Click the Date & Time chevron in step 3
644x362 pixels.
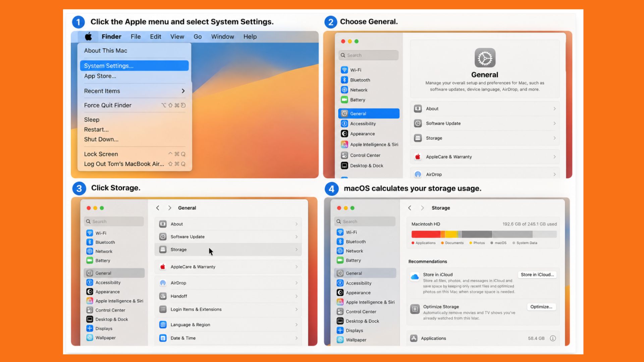pyautogui.click(x=297, y=338)
